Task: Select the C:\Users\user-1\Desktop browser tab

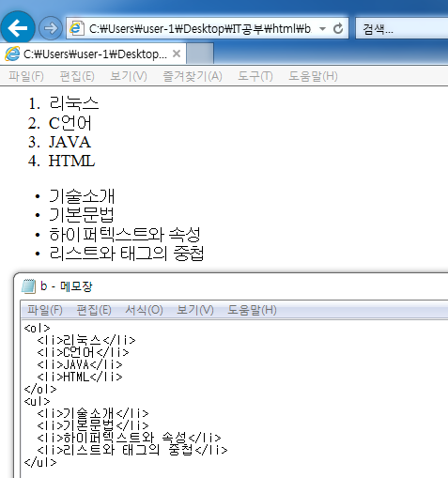Action: pyautogui.click(x=93, y=54)
